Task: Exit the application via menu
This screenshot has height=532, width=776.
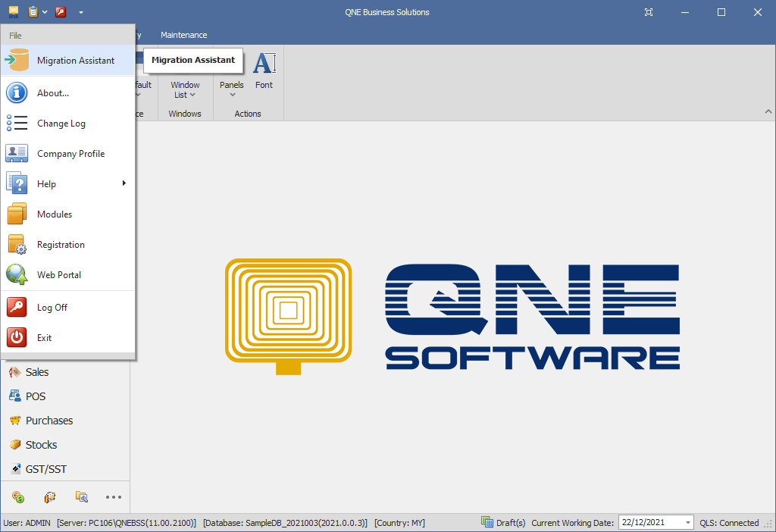Action: tap(44, 338)
